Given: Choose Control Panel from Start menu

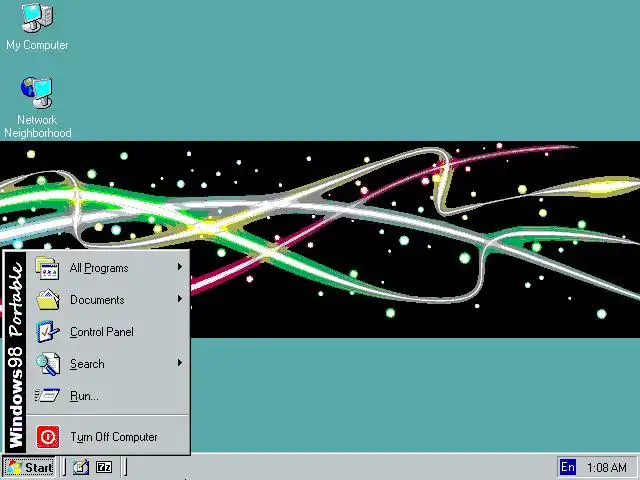Looking at the screenshot, I should (x=108, y=332).
